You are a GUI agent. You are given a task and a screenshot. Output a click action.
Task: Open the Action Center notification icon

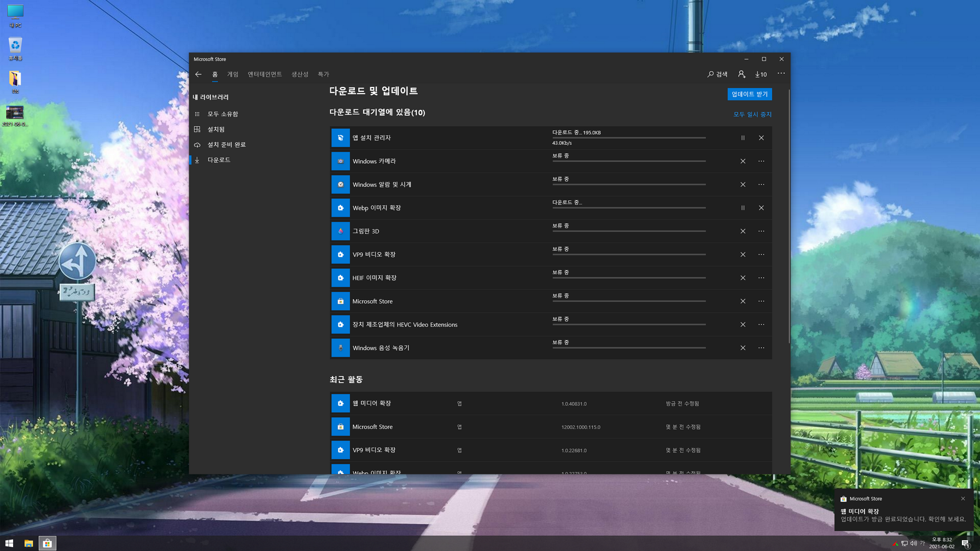click(x=966, y=543)
